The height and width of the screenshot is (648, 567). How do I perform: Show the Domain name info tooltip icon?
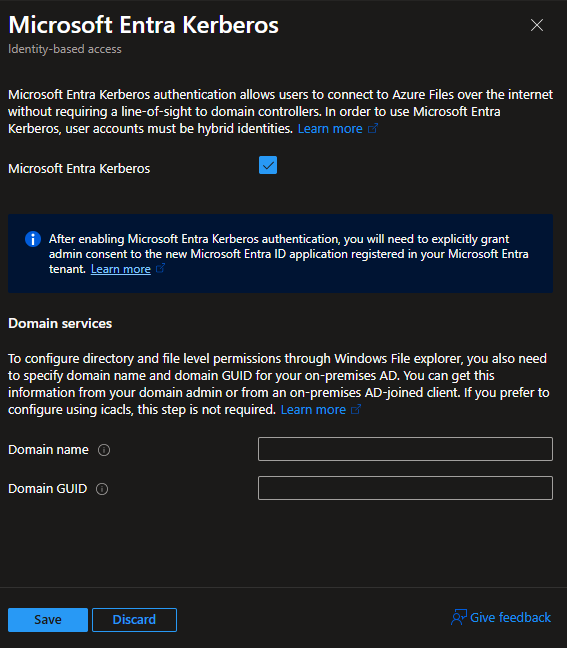104,450
